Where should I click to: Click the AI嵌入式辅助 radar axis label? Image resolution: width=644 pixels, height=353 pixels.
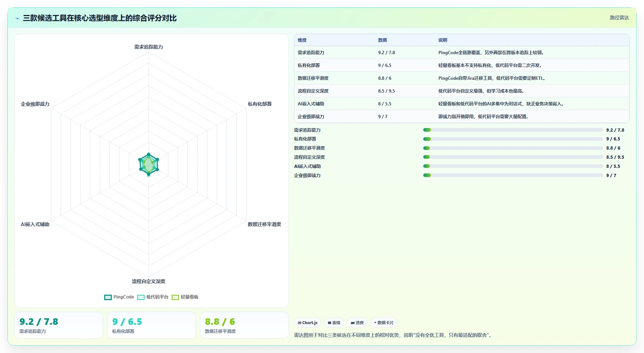coord(35,224)
